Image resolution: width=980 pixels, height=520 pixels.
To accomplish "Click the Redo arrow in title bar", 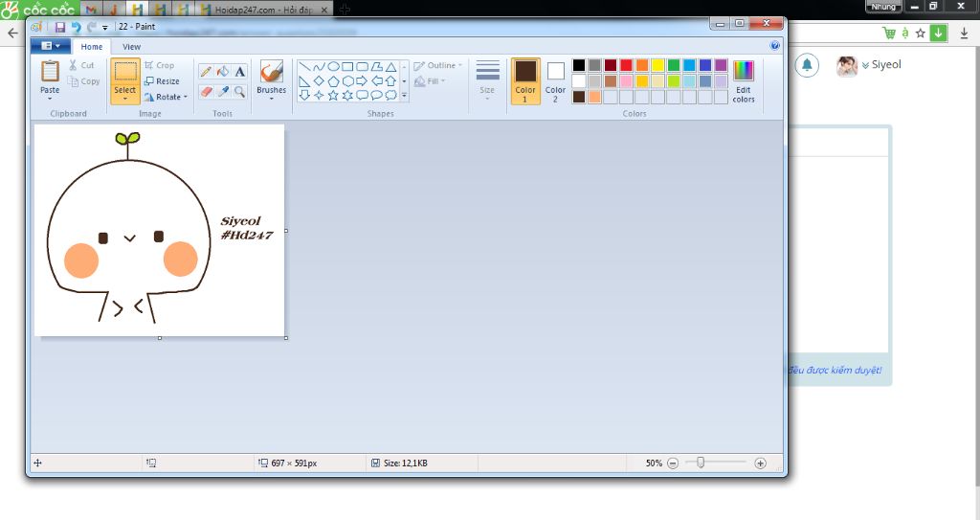I will [x=92, y=27].
